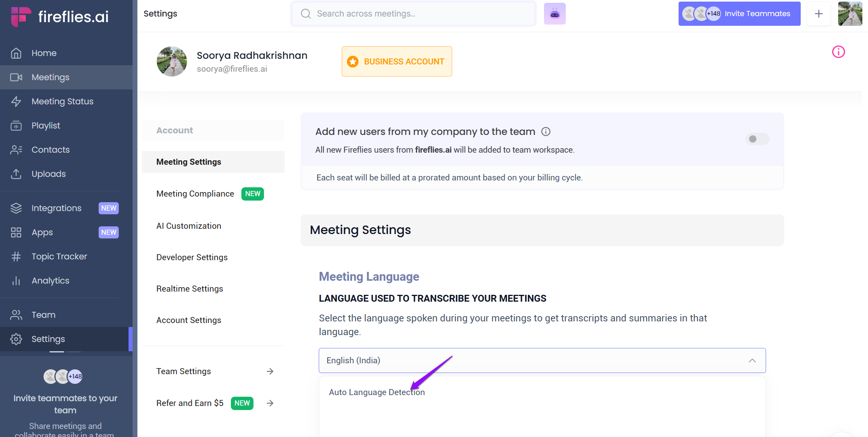Open the Integrations section
This screenshot has width=868, height=437.
pos(56,208)
